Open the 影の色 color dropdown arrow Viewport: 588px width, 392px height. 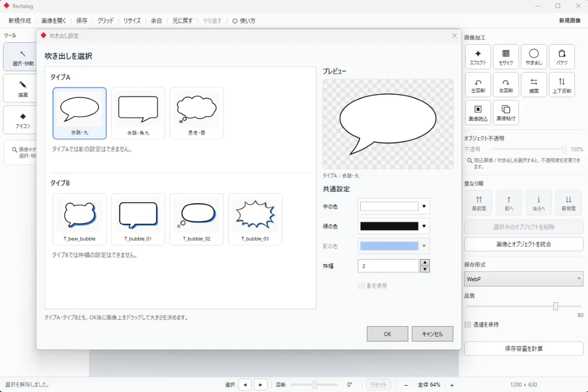coord(425,246)
